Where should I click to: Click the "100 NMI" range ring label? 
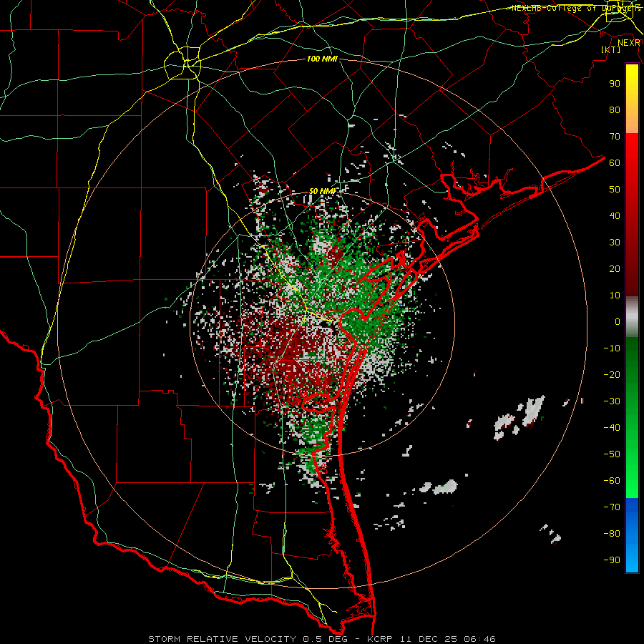[x=322, y=59]
